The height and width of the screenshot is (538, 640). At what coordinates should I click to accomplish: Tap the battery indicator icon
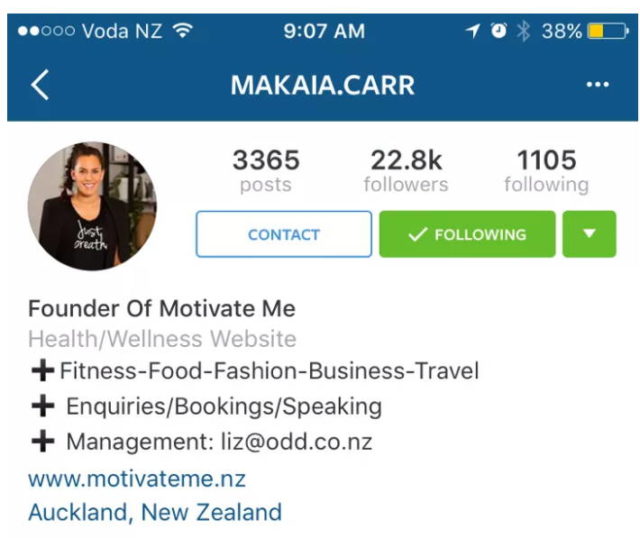(608, 31)
